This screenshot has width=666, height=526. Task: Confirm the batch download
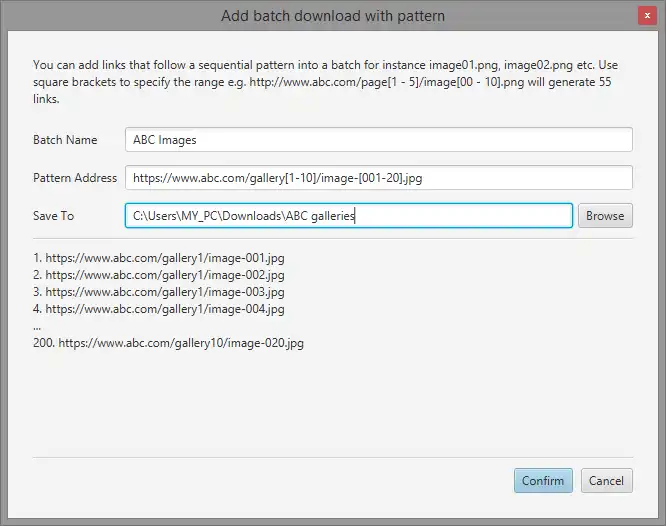pos(543,481)
